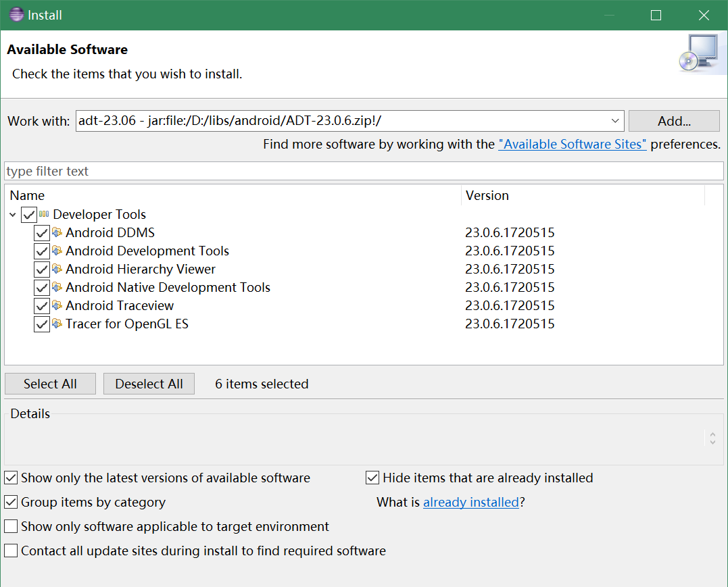Click the type filter text field
Viewport: 728px width, 587px height.
(364, 172)
